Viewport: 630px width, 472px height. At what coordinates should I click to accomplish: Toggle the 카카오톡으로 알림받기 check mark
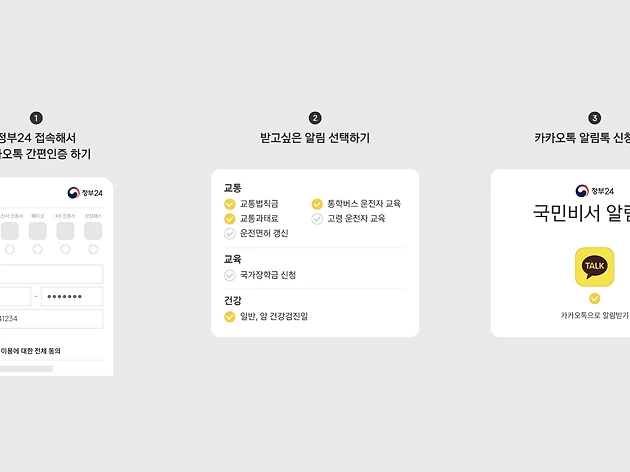point(594,298)
